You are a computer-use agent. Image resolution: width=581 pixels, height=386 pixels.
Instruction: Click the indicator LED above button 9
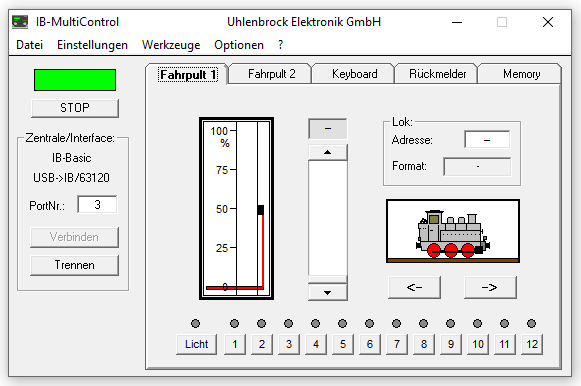click(450, 323)
